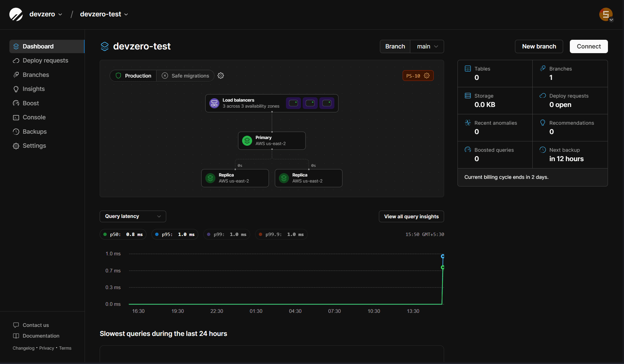Image resolution: width=624 pixels, height=364 pixels.
Task: Open the Console icon in the sidebar
Action: [16, 117]
